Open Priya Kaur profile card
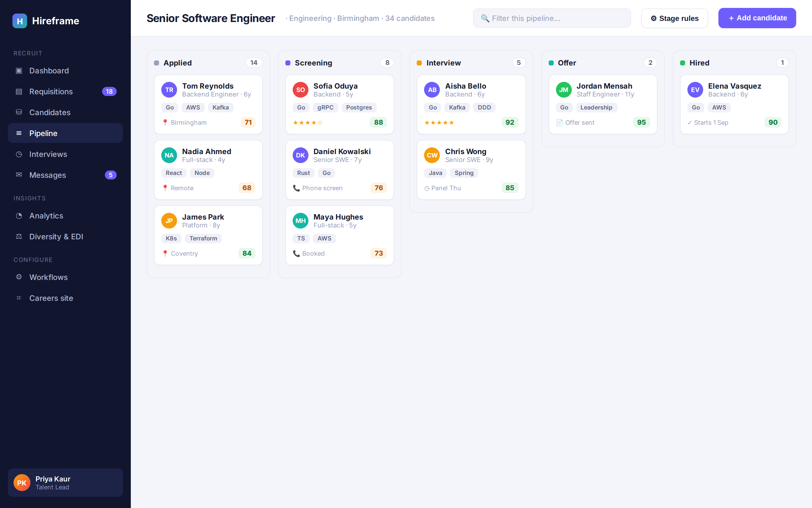This screenshot has width=812, height=508. 65,483
